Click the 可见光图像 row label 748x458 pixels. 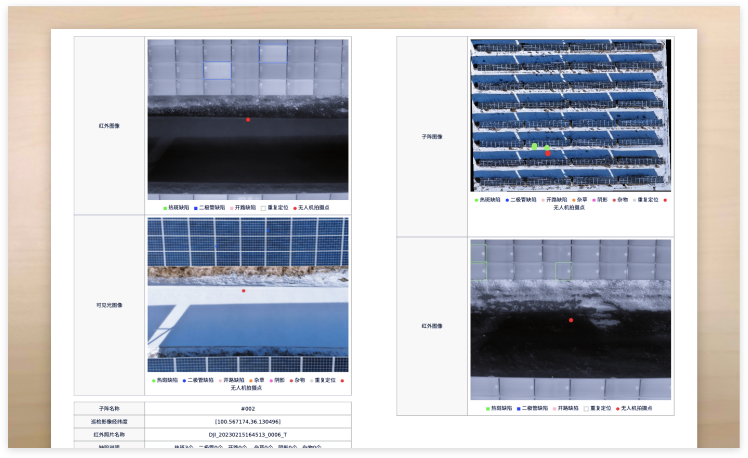tap(110, 305)
